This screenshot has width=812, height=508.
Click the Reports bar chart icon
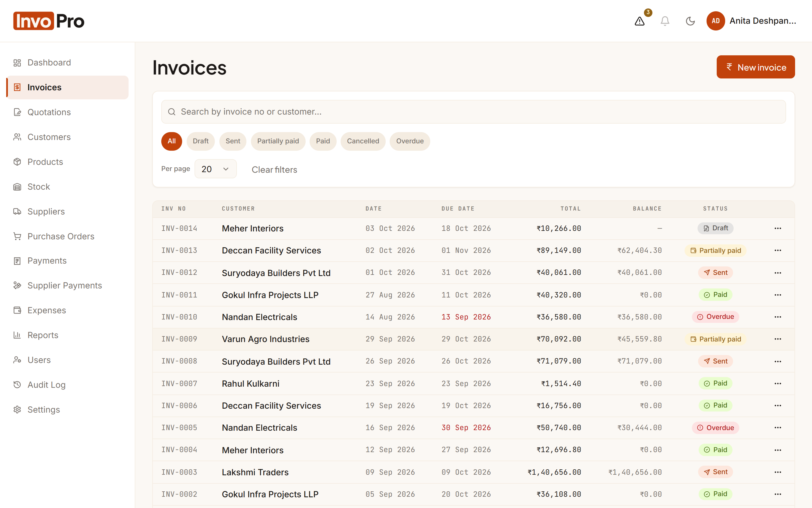click(x=17, y=335)
